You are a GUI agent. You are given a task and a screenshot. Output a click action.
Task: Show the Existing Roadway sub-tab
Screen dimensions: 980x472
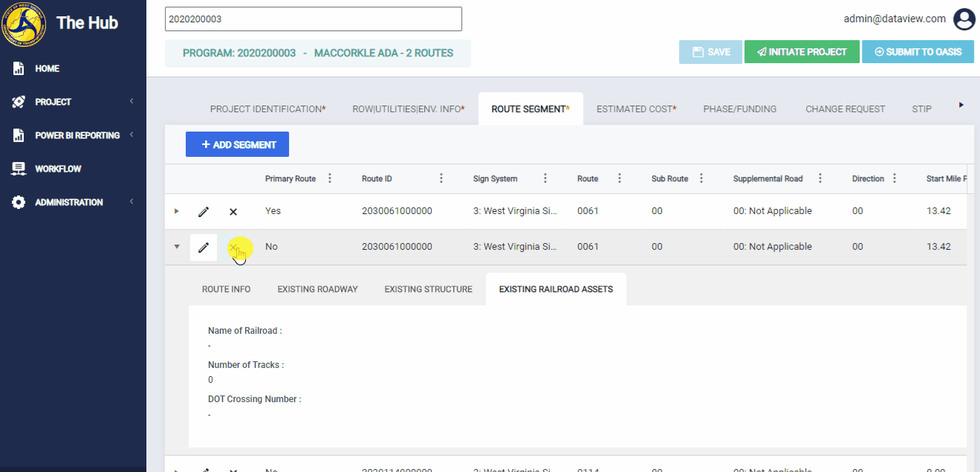(x=318, y=289)
